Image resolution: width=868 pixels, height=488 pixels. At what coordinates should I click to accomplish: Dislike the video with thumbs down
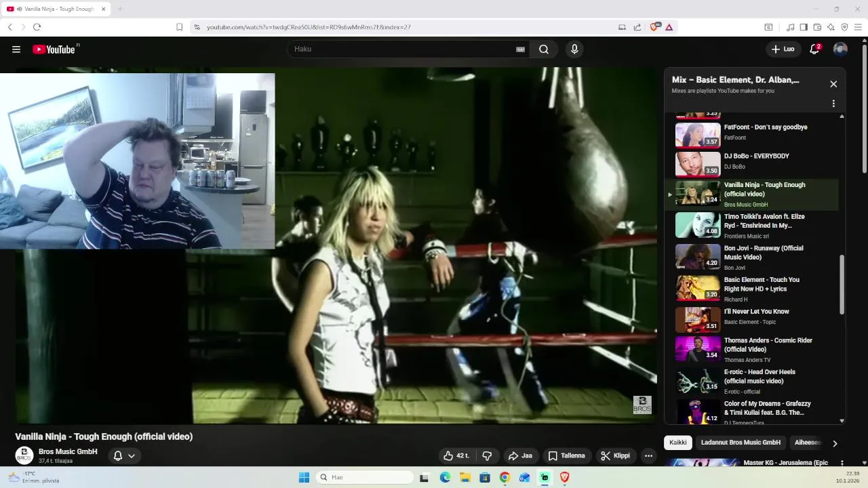pyautogui.click(x=487, y=455)
